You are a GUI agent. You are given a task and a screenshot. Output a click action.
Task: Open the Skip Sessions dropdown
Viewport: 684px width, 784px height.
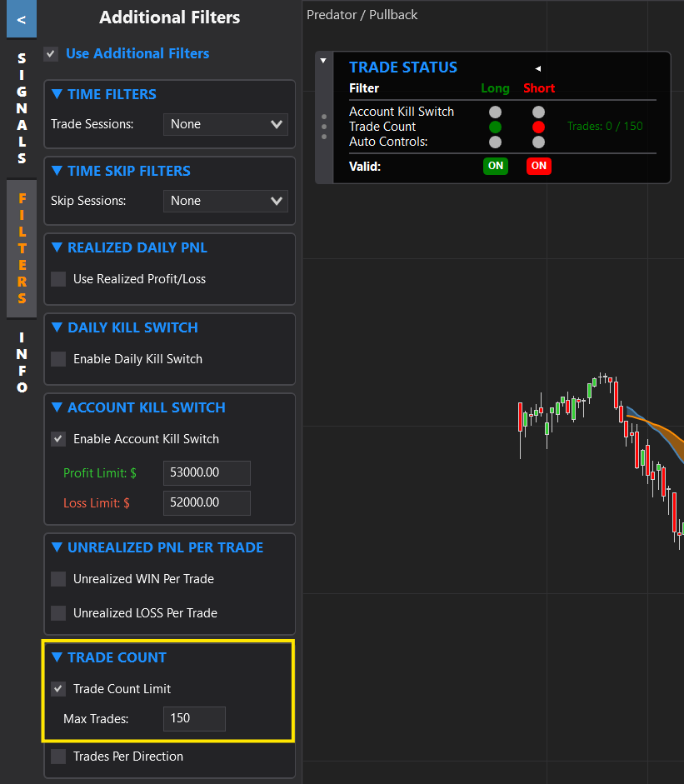226,201
